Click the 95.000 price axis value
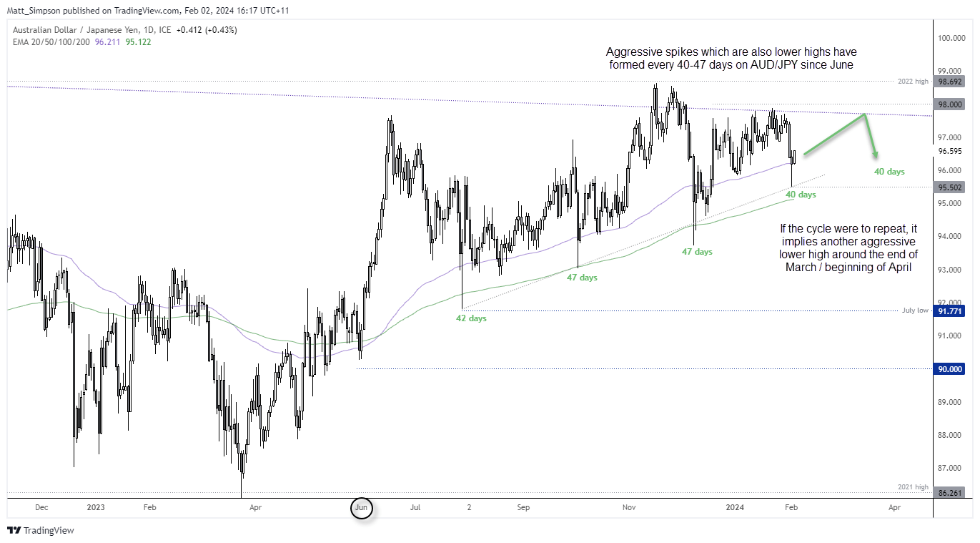The width and height of the screenshot is (980, 543). coord(951,203)
